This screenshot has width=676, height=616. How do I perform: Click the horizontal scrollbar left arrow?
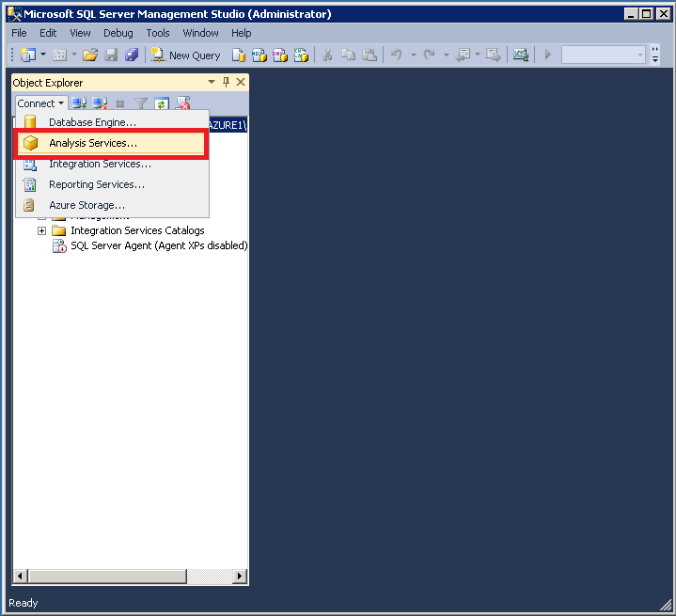[x=20, y=576]
